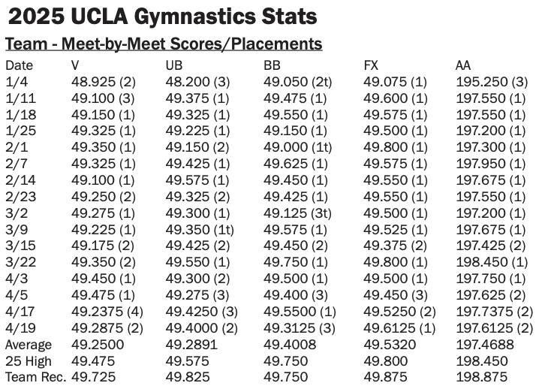Screen dimensions: 542x392
Task: Click the UB column header
Action: [173, 65]
